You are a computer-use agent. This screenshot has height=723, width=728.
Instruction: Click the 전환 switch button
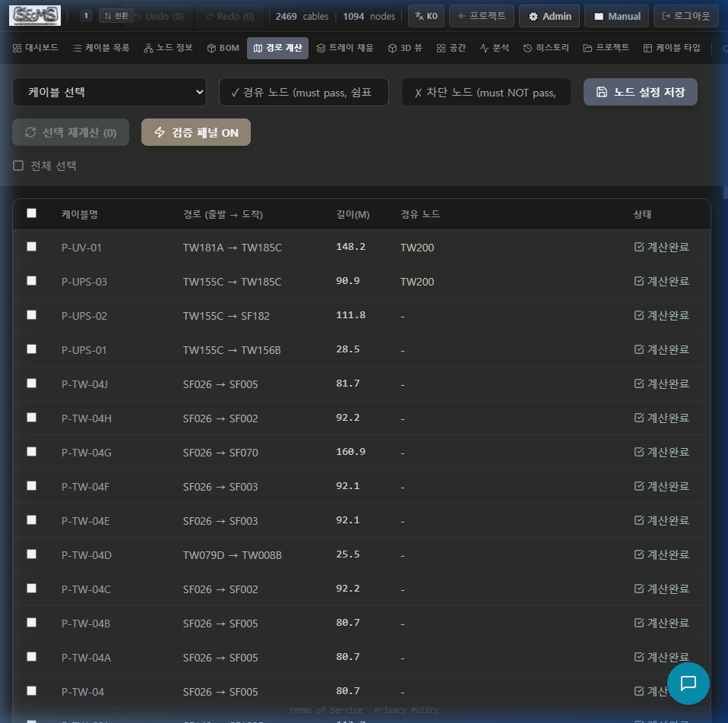116,16
